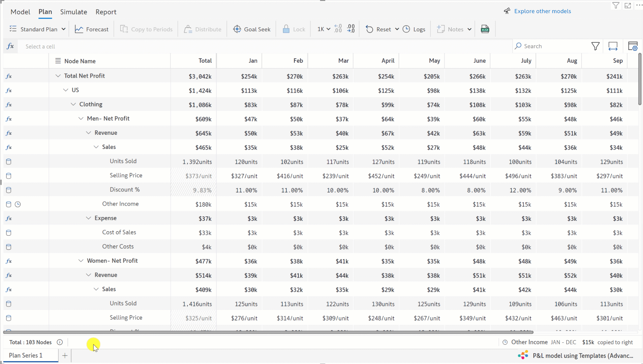
Task: Switch to the Simulate tab
Action: tap(73, 12)
